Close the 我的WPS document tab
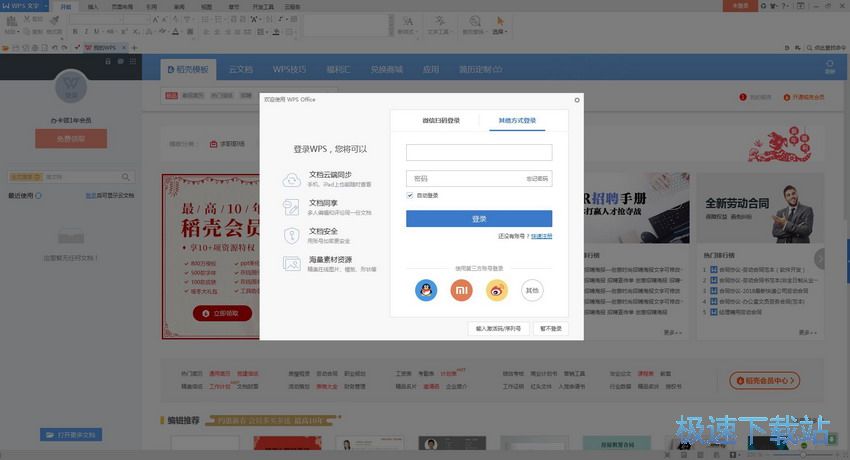Screen dimensions: 850x460 (x=124, y=48)
